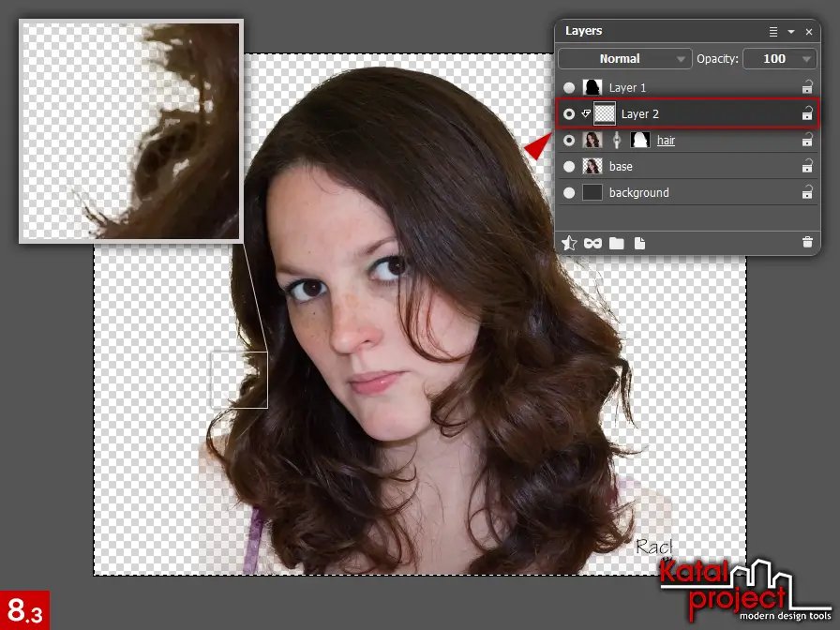Click the Layers panel title tab
Viewport: 840px width, 630px height.
[x=583, y=30]
